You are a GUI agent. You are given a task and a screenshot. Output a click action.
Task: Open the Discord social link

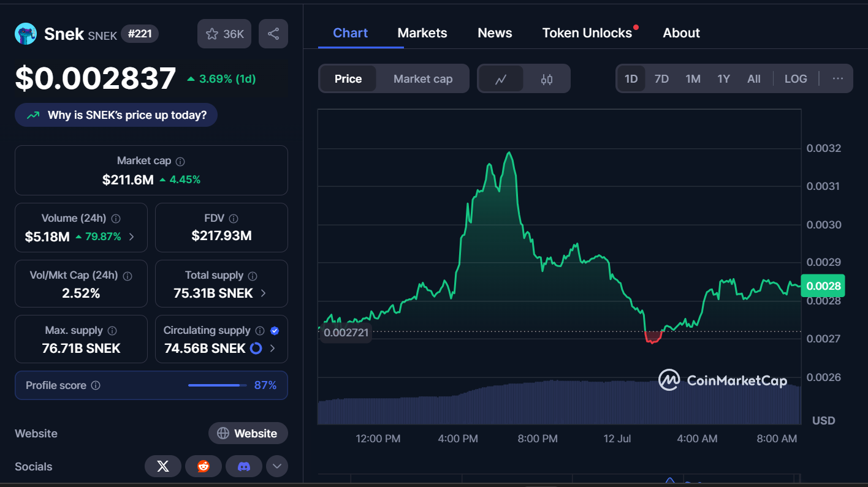[x=244, y=466]
